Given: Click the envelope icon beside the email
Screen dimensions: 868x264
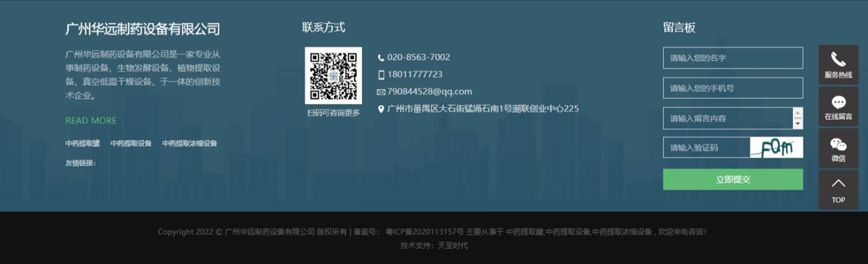Looking at the screenshot, I should (381, 92).
